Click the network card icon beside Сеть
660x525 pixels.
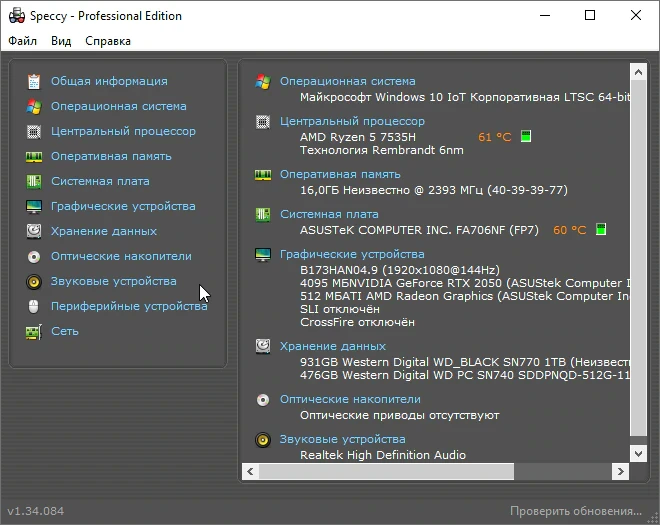(34, 332)
